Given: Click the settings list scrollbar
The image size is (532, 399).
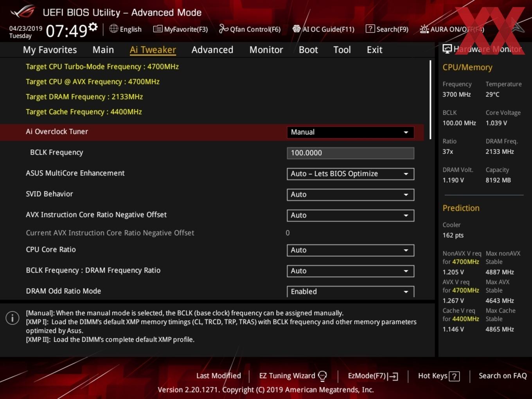Looking at the screenshot, I should pyautogui.click(x=430, y=100).
